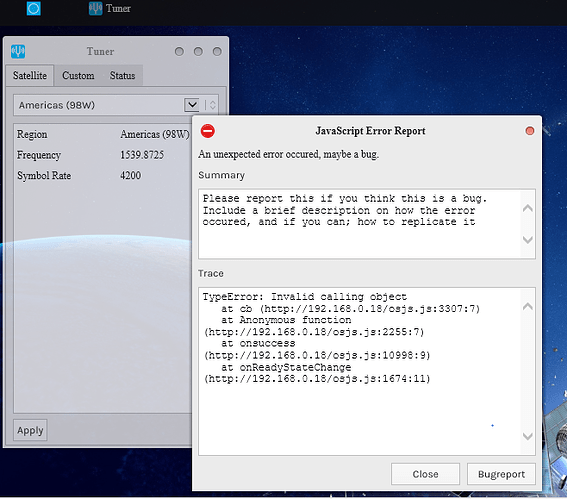Open the circular OS.js menu icon

(34, 8)
